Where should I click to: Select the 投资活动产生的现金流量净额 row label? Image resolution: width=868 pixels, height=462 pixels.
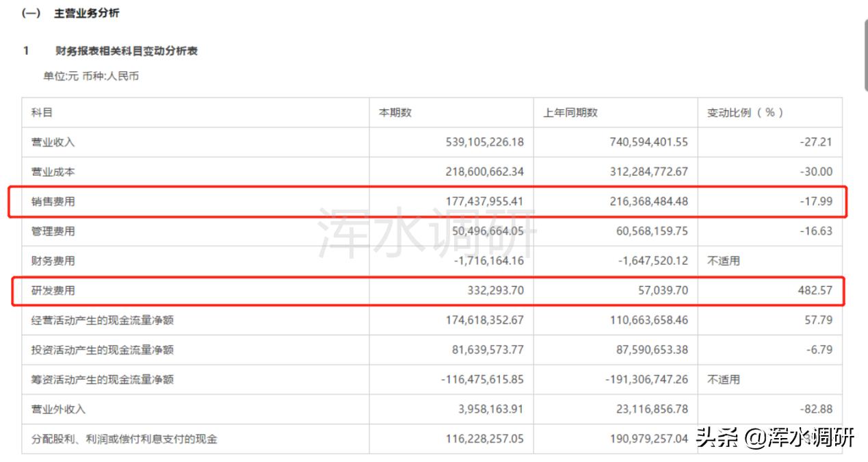coord(102,350)
